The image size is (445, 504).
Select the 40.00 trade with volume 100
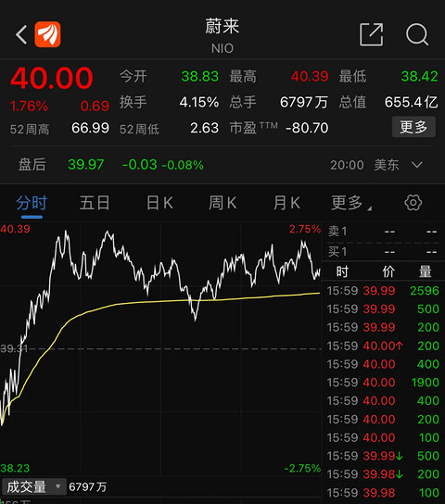pos(383,437)
